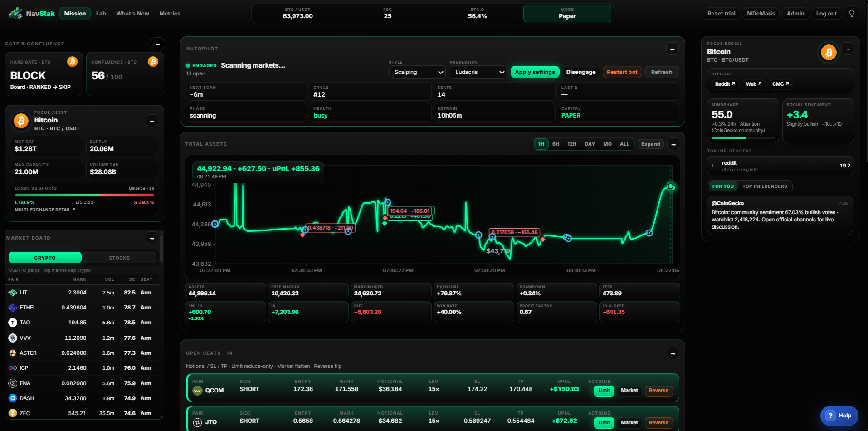Collapse the Focus Asset card

coord(152,121)
